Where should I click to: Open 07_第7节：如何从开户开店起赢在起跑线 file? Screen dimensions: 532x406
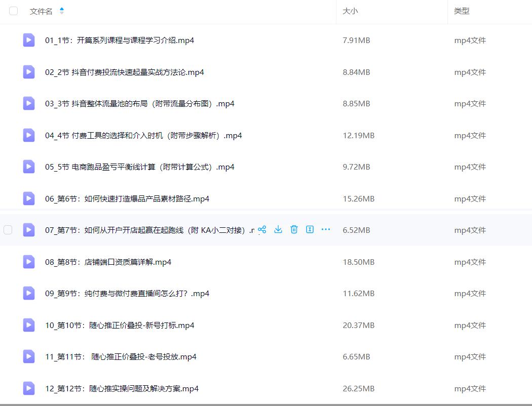[x=149, y=230]
